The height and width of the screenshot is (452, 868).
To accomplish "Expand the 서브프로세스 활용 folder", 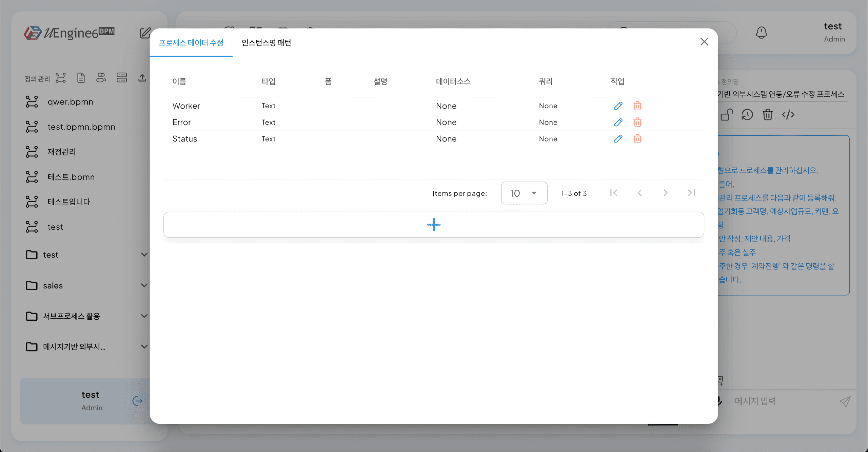I will click(x=144, y=316).
